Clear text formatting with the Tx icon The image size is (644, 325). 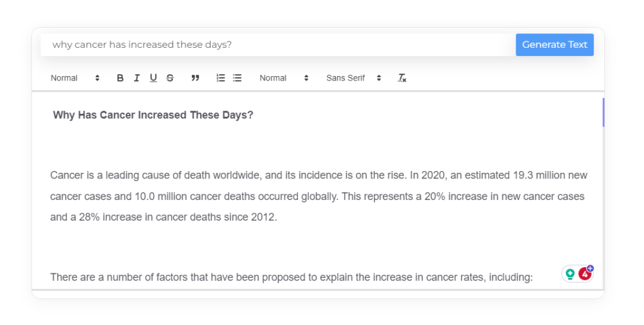(402, 78)
